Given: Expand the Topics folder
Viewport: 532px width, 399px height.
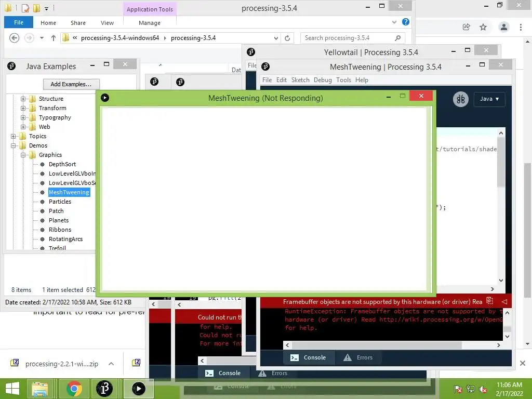Looking at the screenshot, I should pyautogui.click(x=13, y=136).
